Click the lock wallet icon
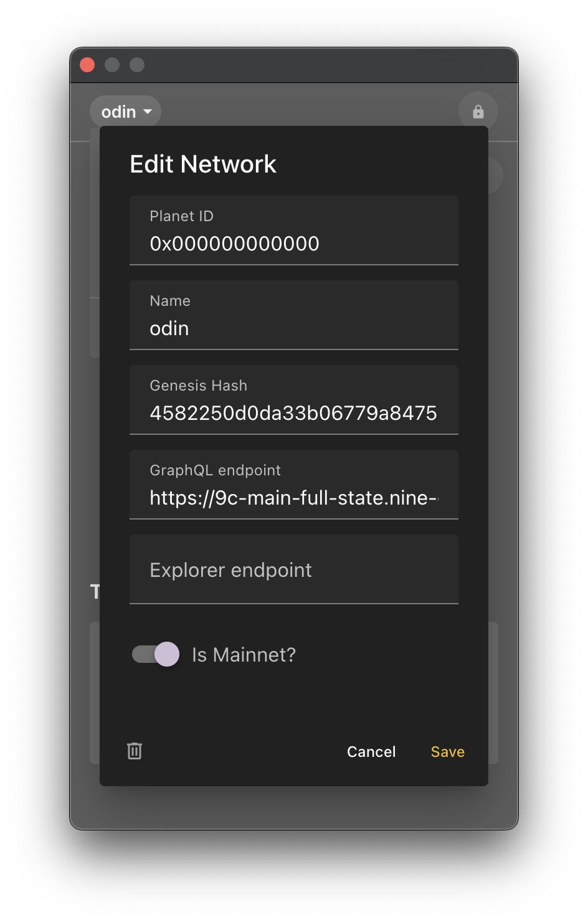This screenshot has height=922, width=588. (x=478, y=112)
